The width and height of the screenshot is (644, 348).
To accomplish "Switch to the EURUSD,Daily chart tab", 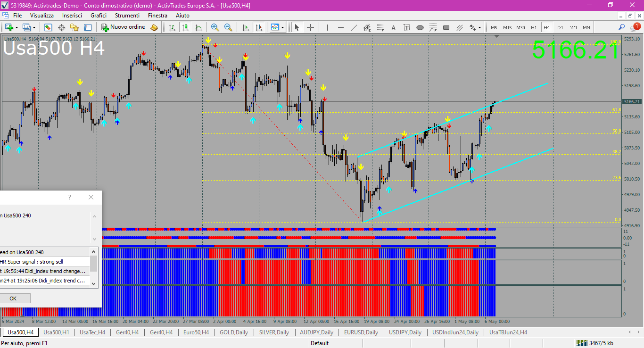I will pos(361,332).
